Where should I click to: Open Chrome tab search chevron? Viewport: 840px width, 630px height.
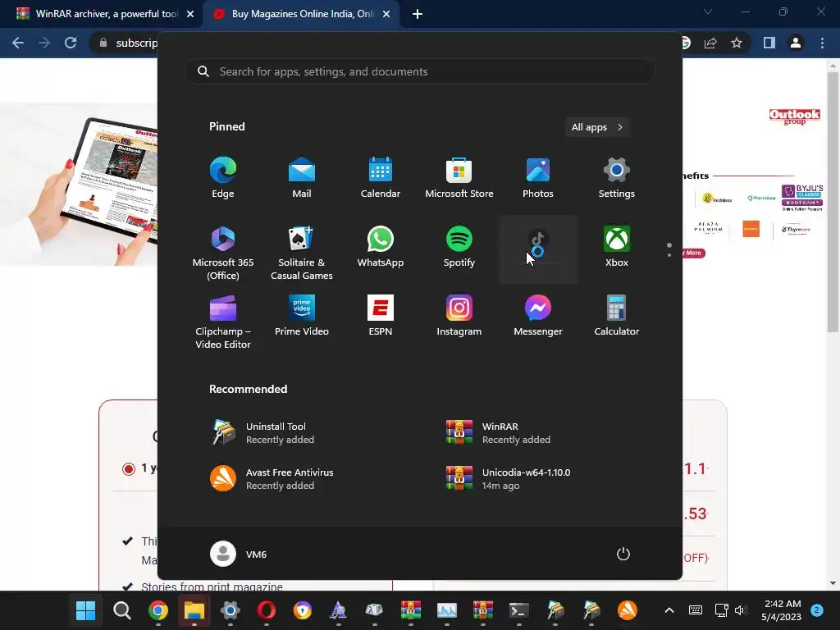point(708,11)
